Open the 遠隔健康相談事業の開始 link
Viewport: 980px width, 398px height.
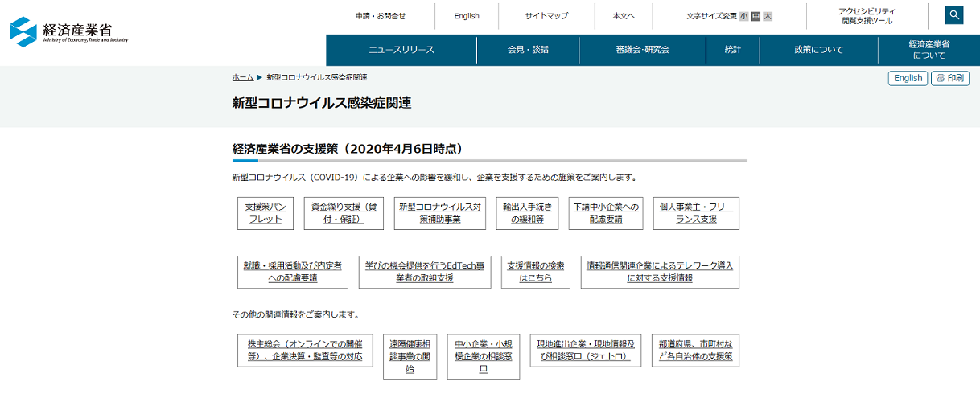click(x=410, y=355)
